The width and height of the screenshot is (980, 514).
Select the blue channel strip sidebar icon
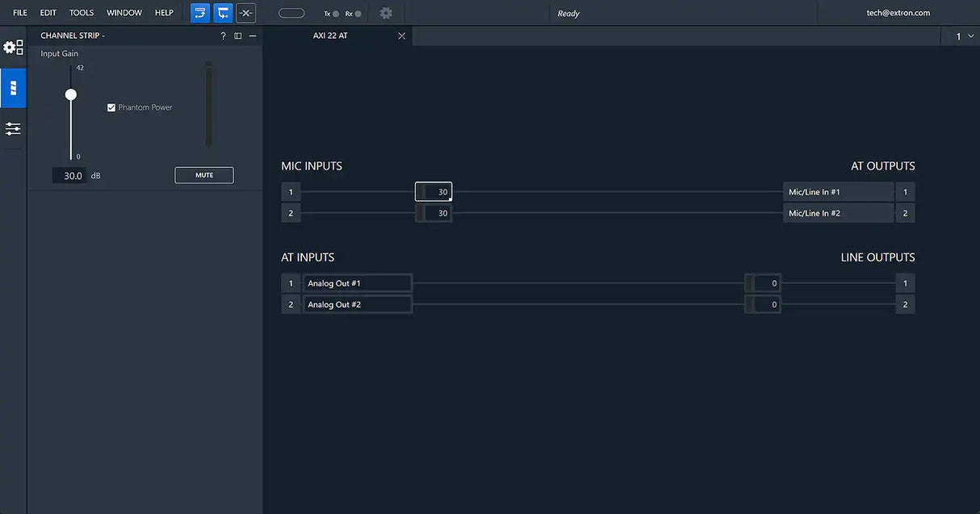click(13, 88)
